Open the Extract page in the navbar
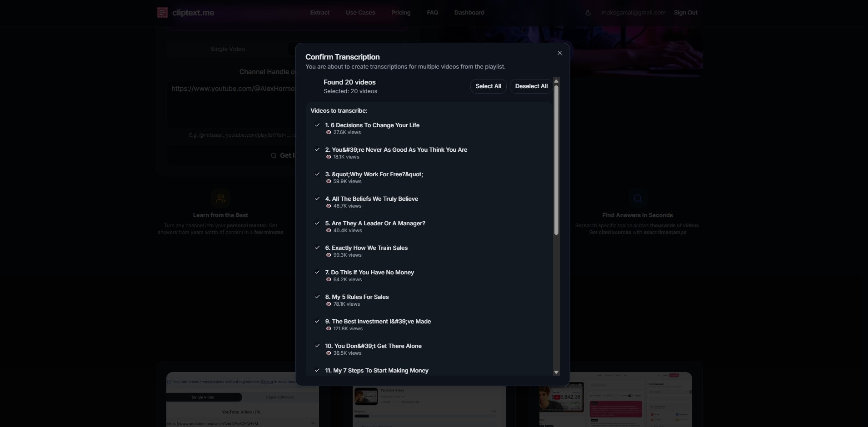 point(320,13)
